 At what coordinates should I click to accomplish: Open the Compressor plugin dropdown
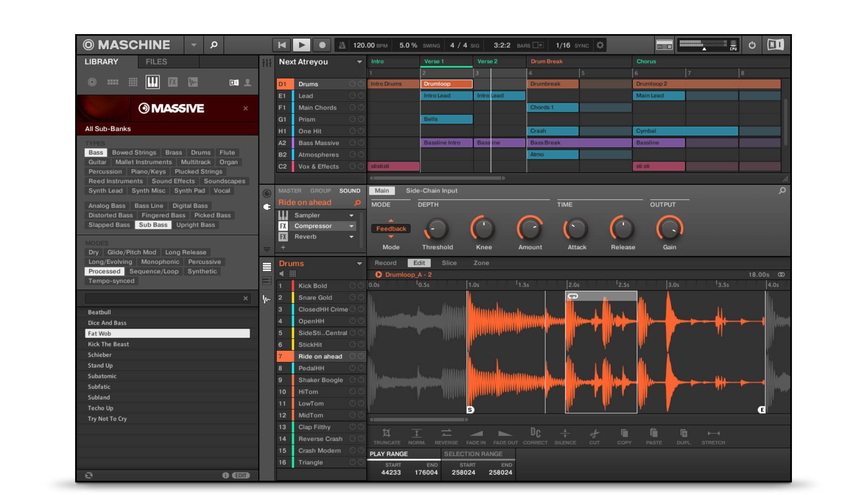click(351, 226)
